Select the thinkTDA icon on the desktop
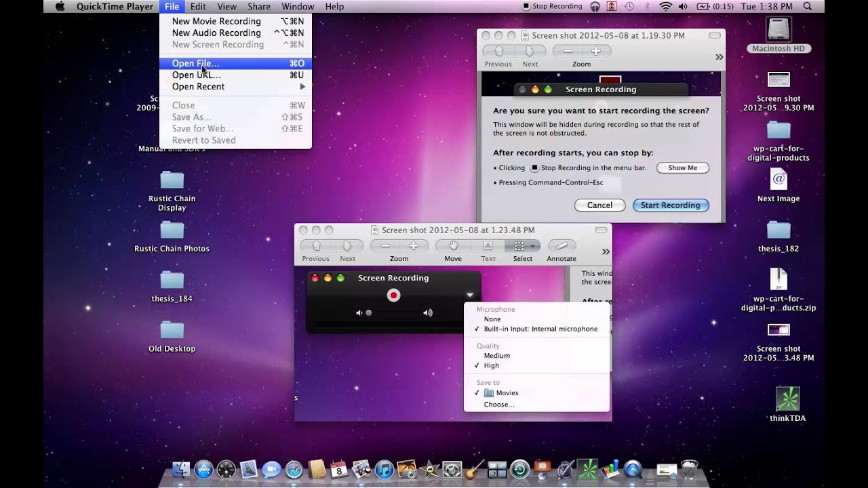This screenshot has width=868, height=488. [x=788, y=399]
